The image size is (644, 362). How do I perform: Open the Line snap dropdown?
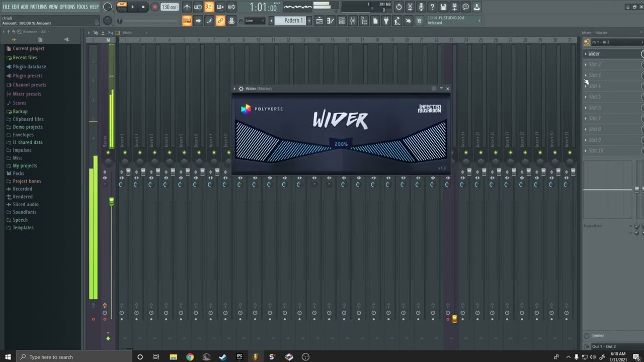255,21
